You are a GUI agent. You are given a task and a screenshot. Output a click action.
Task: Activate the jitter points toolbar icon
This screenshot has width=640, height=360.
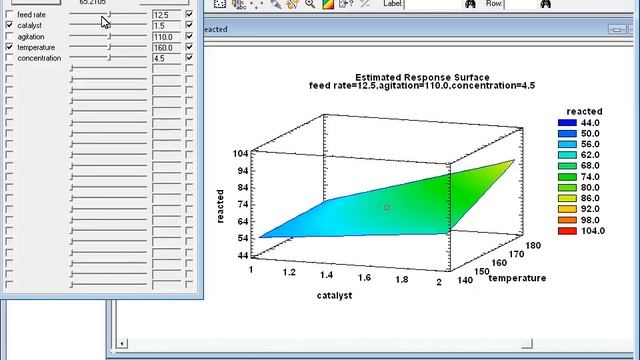coord(257,4)
